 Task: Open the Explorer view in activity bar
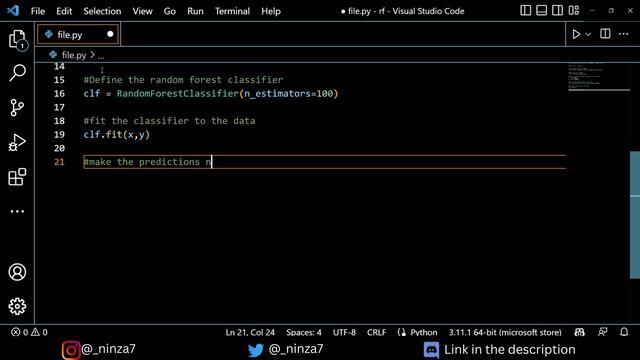17,40
